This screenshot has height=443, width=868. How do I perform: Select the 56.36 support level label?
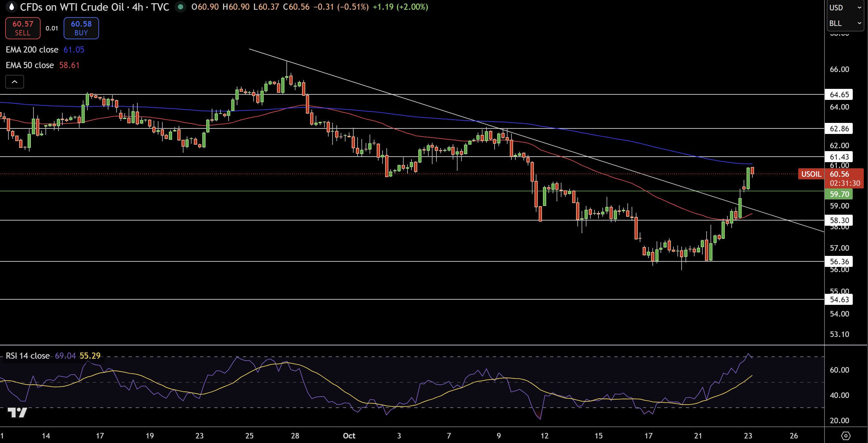pyautogui.click(x=839, y=262)
